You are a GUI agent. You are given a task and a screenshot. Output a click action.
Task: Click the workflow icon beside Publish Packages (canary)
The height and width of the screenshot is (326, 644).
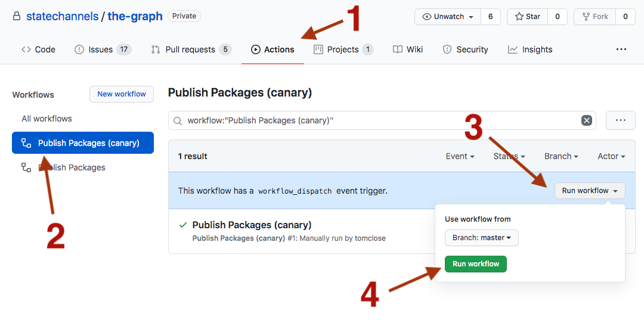point(26,143)
